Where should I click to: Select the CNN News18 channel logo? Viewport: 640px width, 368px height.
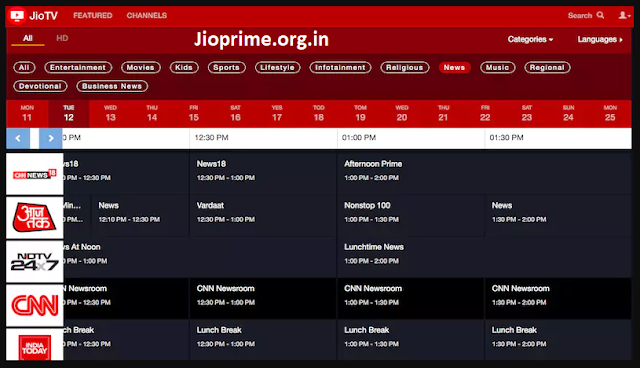(x=35, y=174)
